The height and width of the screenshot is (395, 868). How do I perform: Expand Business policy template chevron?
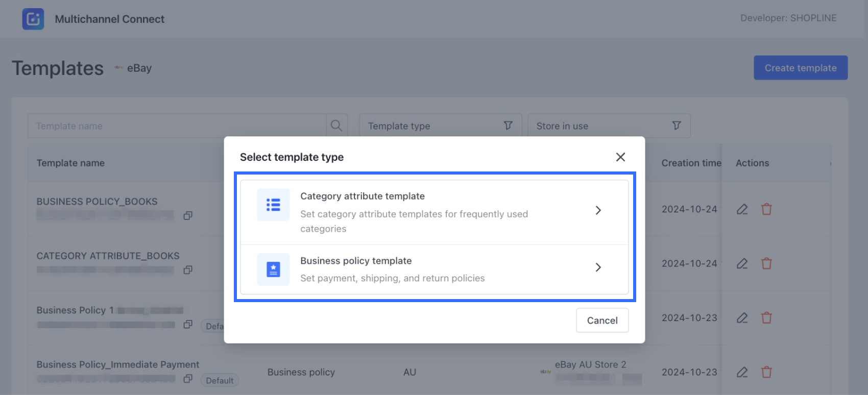(x=598, y=267)
